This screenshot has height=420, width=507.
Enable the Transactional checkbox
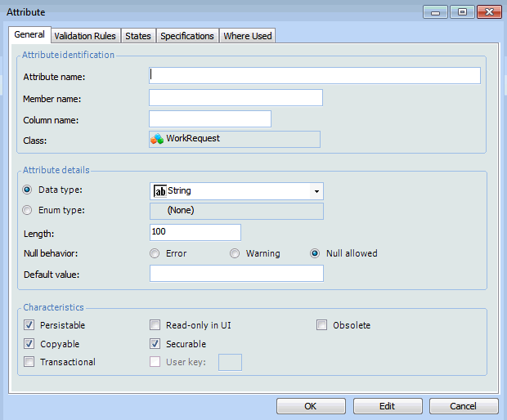pos(29,362)
